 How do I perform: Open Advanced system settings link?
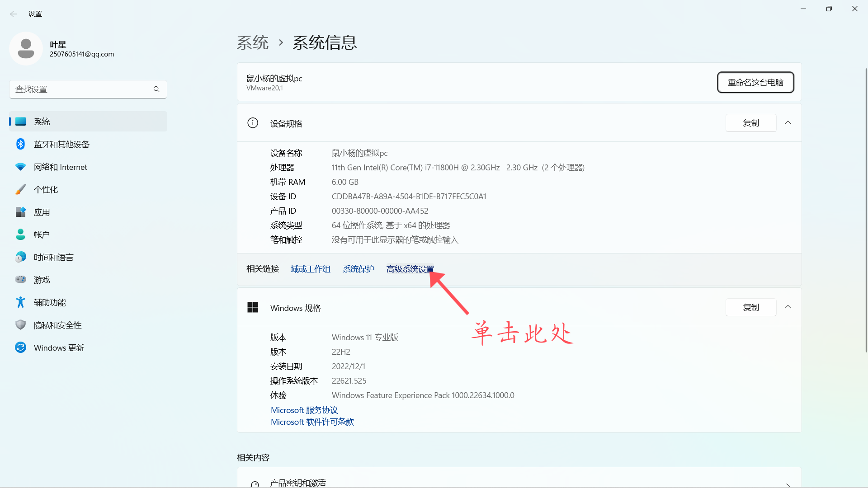410,269
